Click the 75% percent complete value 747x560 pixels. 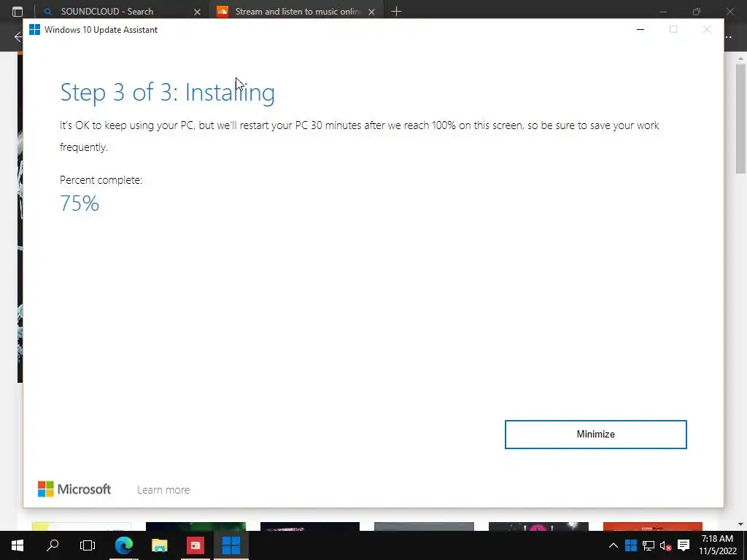[x=80, y=203]
